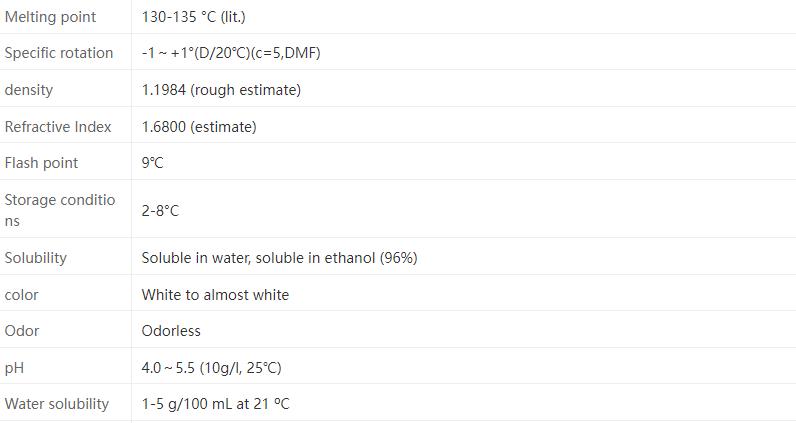
Task: Click the Flash point label
Action: [41, 163]
